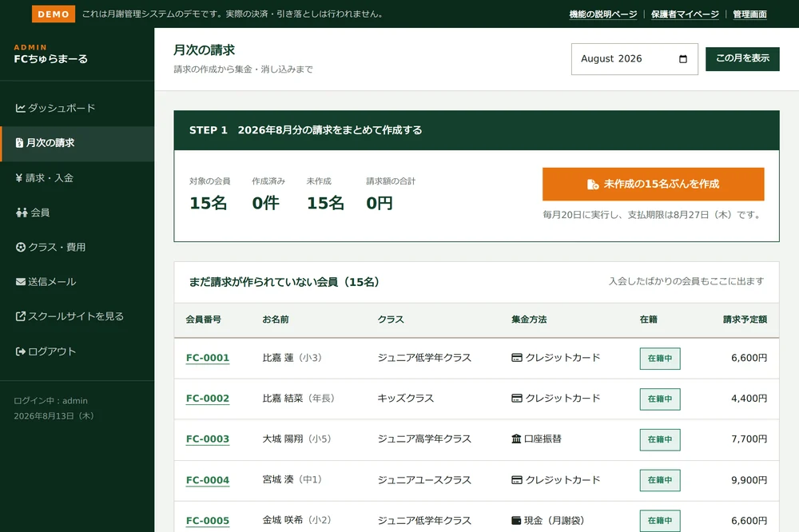Open member FC-0004 link
Viewport: 799px width, 532px height.
coord(208,480)
